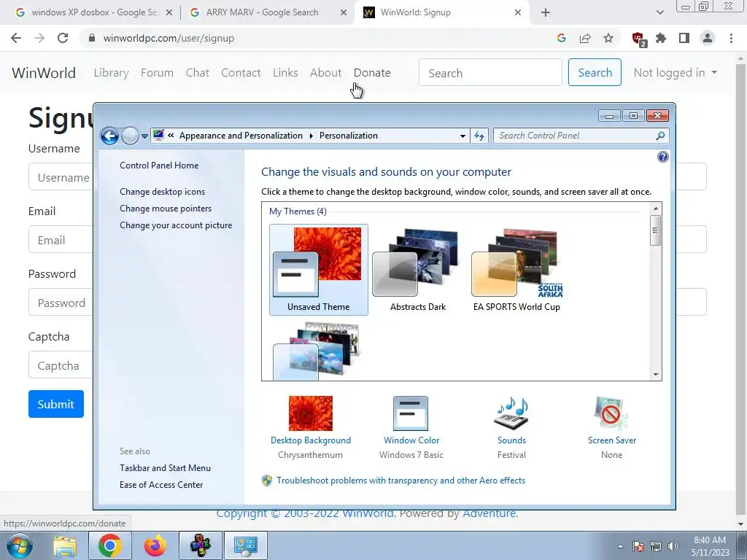The height and width of the screenshot is (560, 747).
Task: Open Control Panel Home link
Action: (x=159, y=166)
